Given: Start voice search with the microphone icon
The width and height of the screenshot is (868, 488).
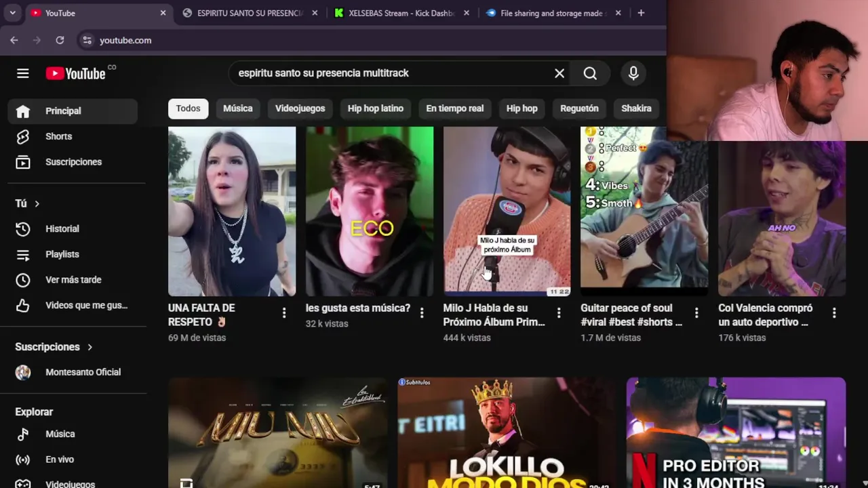Looking at the screenshot, I should [x=633, y=73].
